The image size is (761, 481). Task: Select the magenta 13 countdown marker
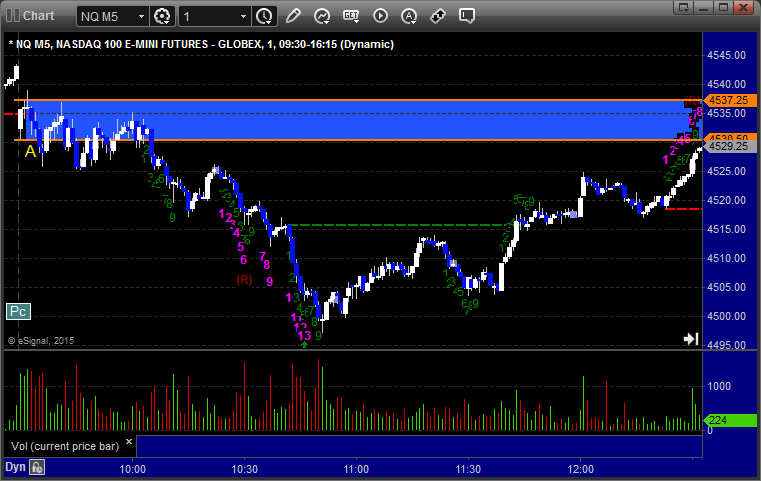point(304,335)
